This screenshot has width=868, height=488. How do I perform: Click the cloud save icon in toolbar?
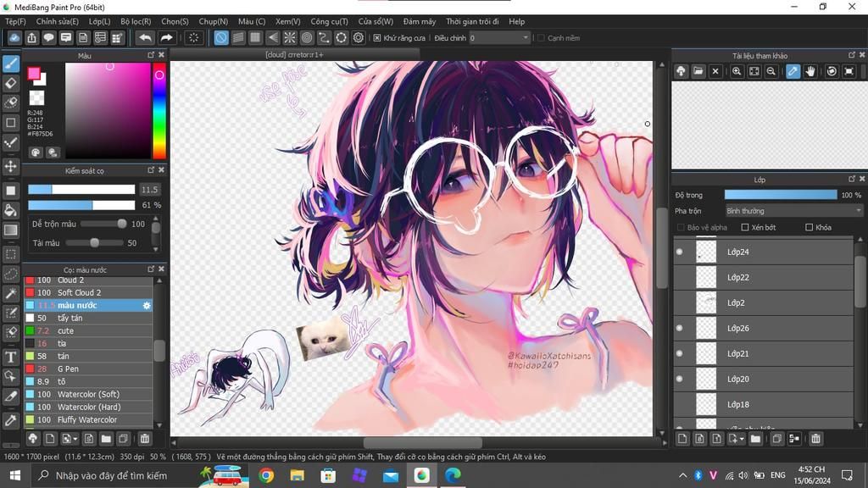(x=14, y=37)
